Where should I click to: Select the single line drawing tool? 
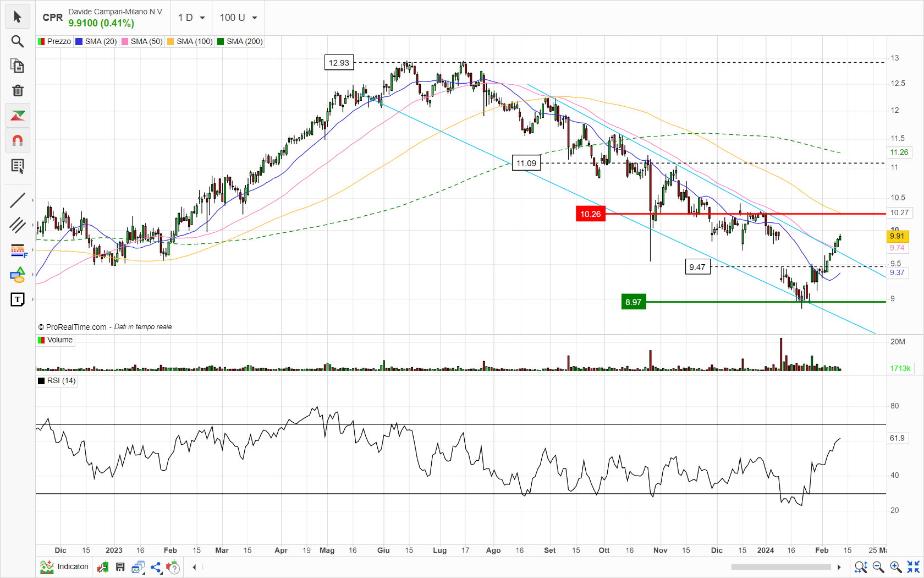18,200
